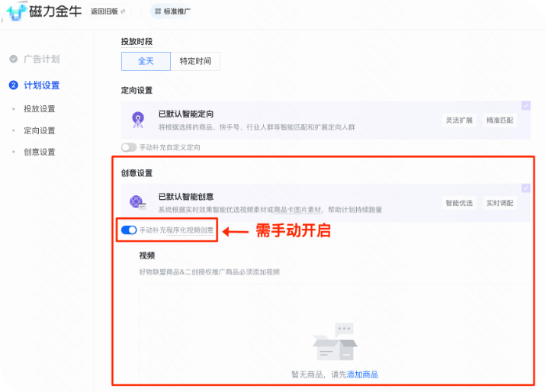Click the 灵活扩展 tag
This screenshot has height=392, width=546.
(459, 120)
